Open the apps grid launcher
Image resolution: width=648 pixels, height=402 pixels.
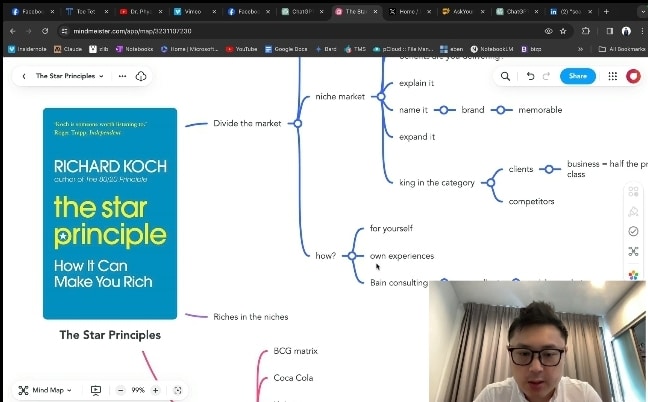point(612,76)
